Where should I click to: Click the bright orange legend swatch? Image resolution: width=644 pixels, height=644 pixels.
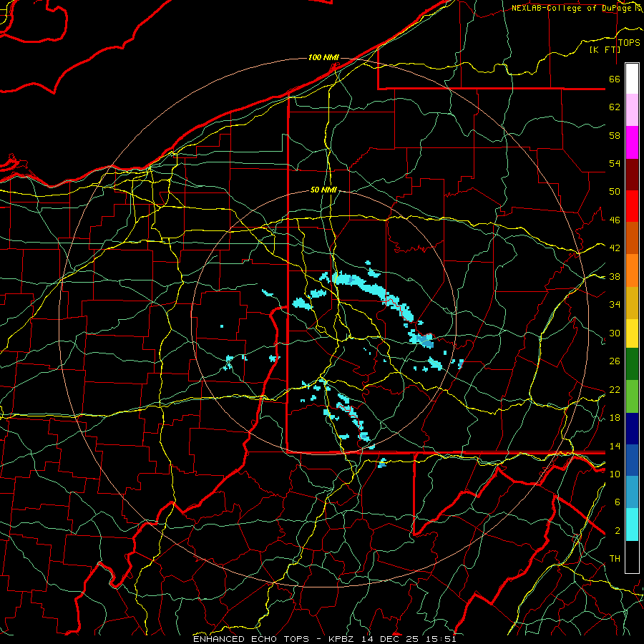tap(632, 270)
